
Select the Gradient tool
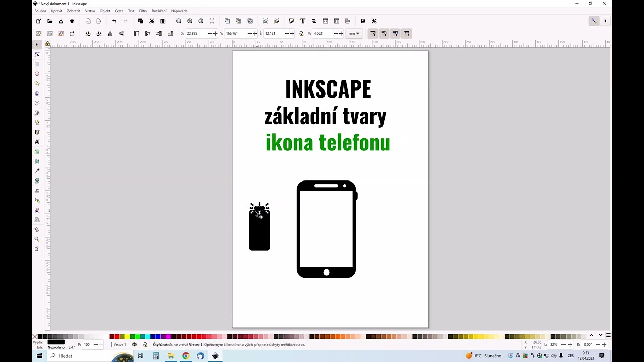pos(37,151)
